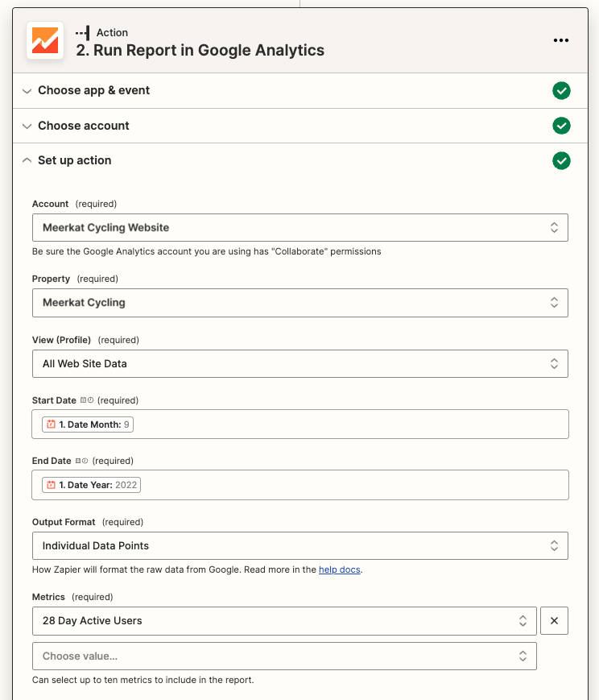Remove the 28 Day Active Users metric
Screen dimensions: 599x700
[554, 620]
